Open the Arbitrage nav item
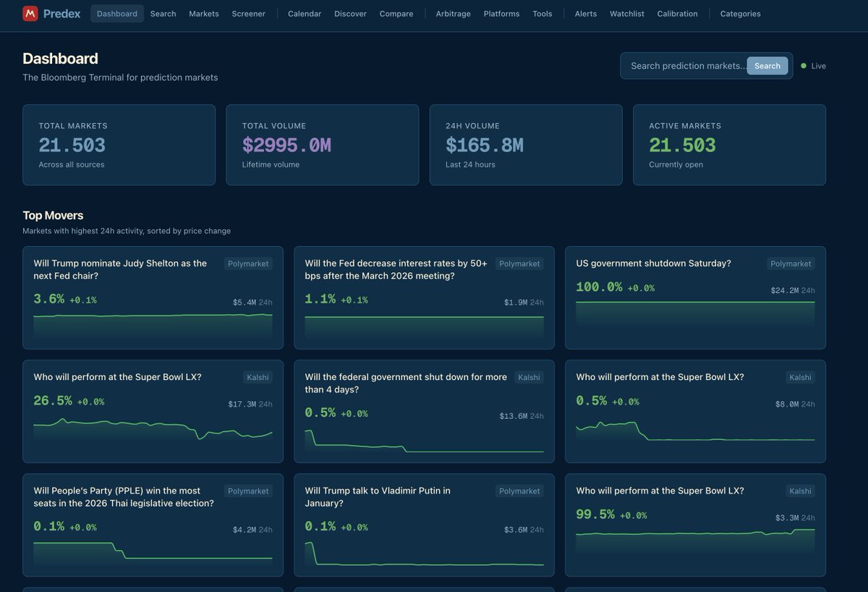 (x=453, y=14)
